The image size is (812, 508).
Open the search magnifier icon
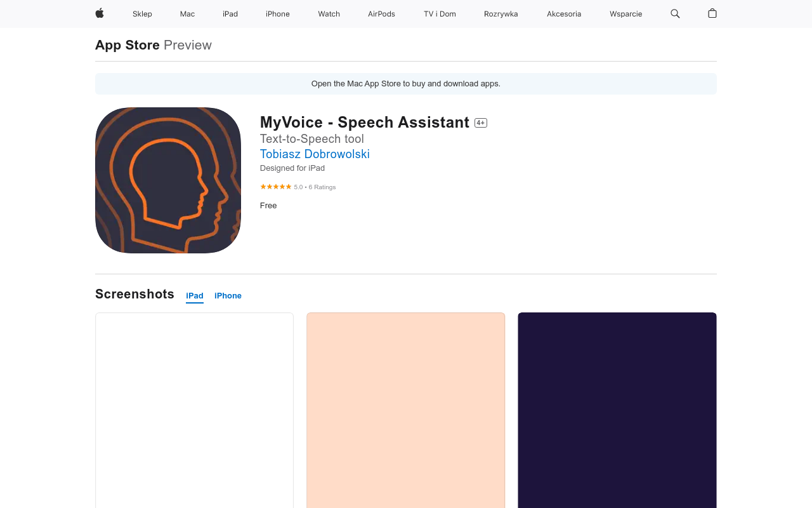pyautogui.click(x=675, y=13)
